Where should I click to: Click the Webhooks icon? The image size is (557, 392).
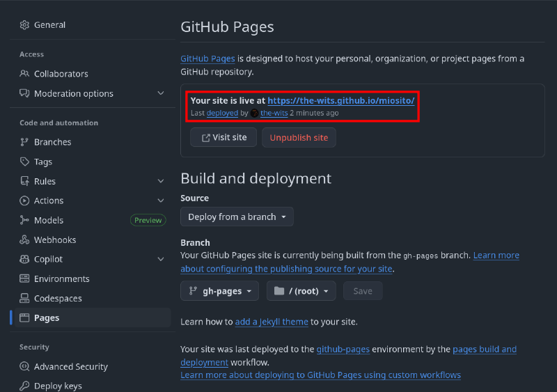click(24, 240)
